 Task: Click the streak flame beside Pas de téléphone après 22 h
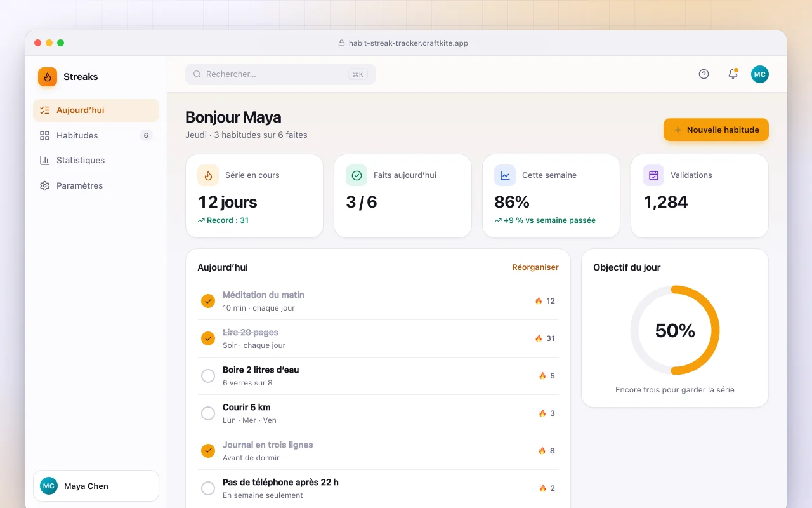pos(542,488)
